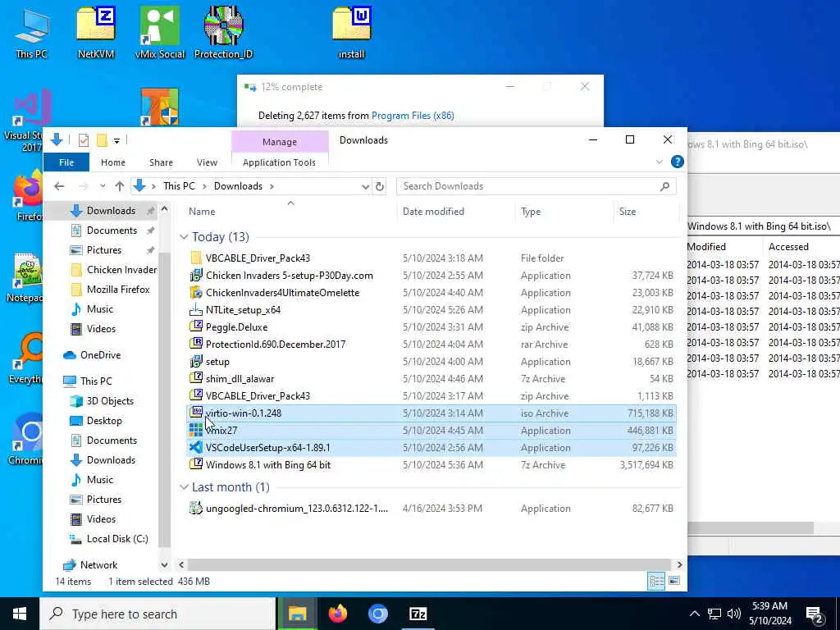Open 7-Zip from the taskbar
The width and height of the screenshot is (840, 630).
click(418, 614)
